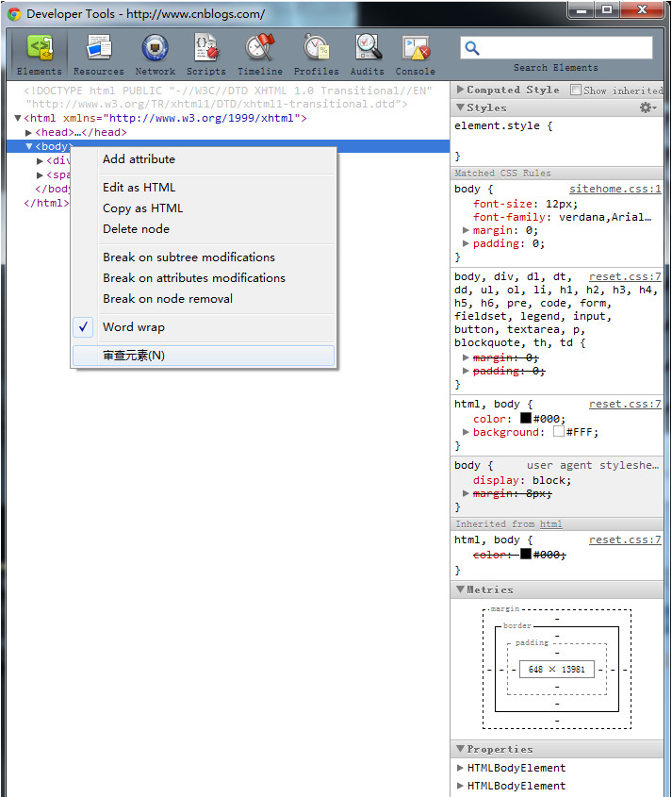672x797 pixels.
Task: Open the Styles gear settings menu
Action: [647, 108]
